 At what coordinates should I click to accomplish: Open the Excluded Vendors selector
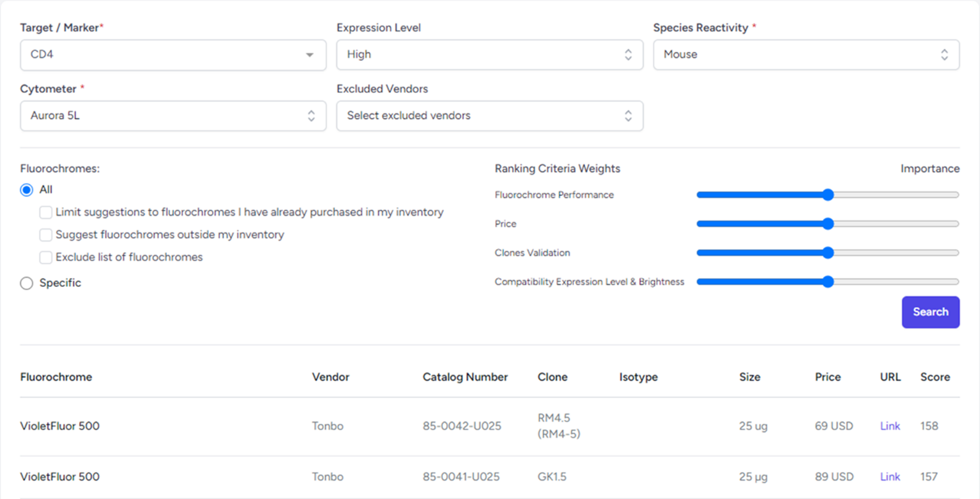[x=489, y=116]
